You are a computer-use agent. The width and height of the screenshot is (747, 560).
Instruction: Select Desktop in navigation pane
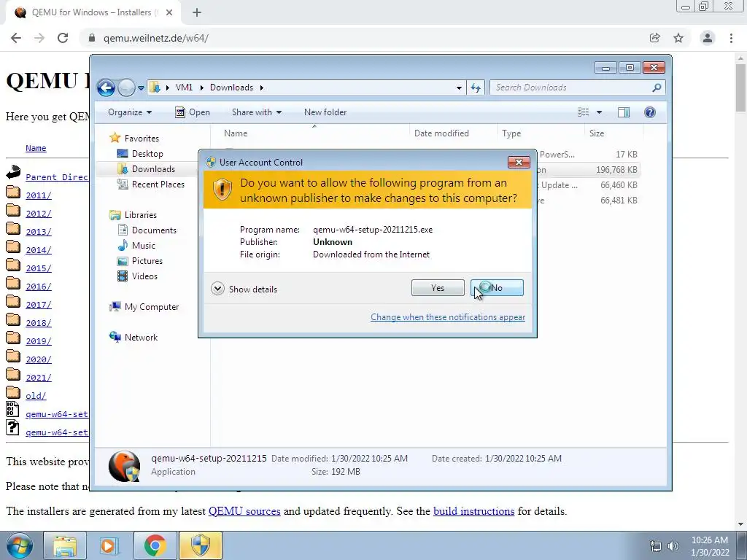point(147,154)
